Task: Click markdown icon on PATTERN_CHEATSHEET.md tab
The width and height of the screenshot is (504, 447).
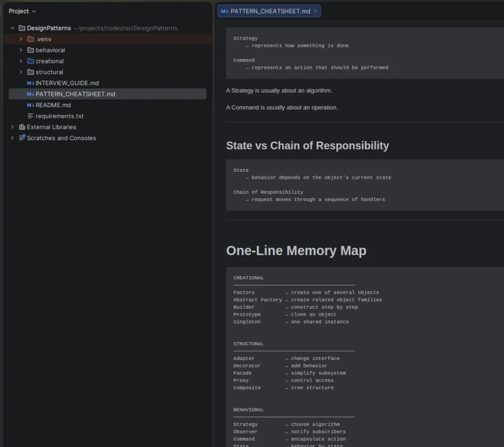Action: tap(225, 11)
